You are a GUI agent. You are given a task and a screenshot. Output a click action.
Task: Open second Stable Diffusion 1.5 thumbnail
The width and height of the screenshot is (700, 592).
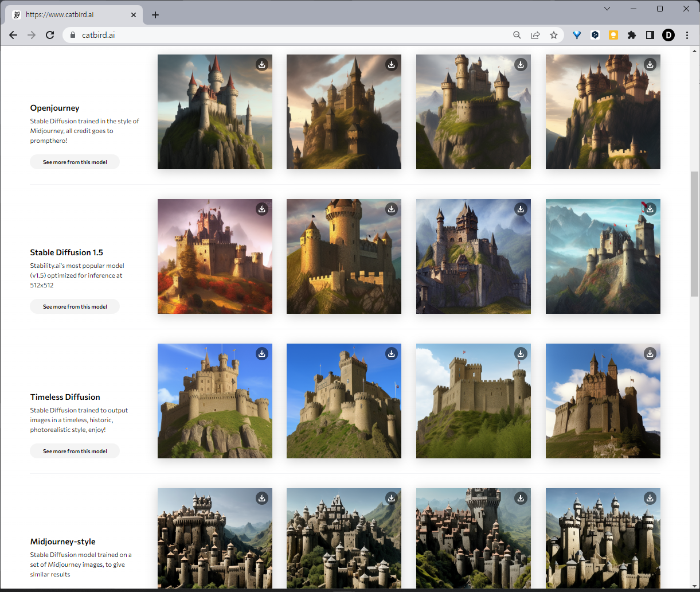344,256
